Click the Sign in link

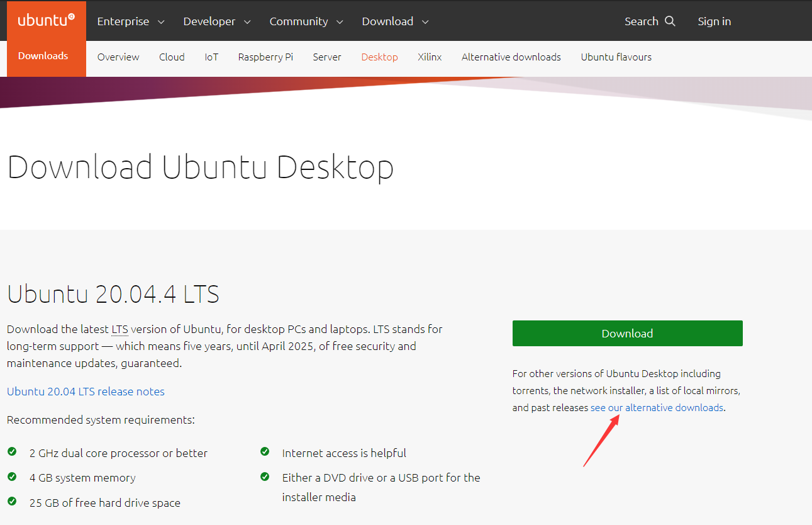point(714,21)
